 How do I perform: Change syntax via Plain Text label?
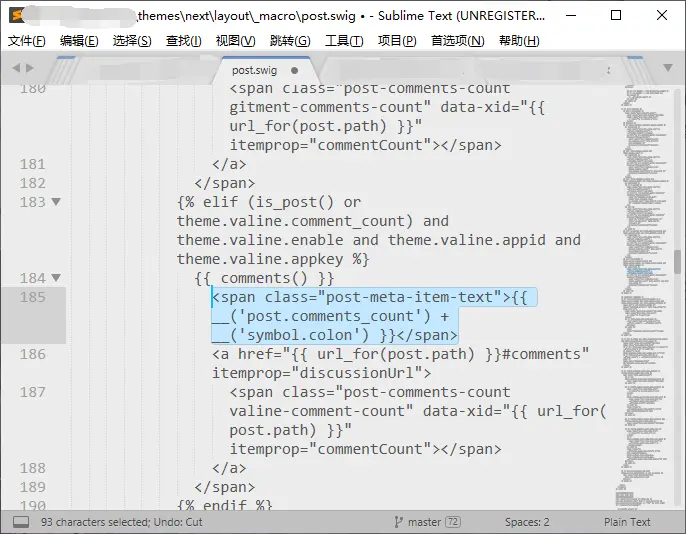click(x=627, y=522)
